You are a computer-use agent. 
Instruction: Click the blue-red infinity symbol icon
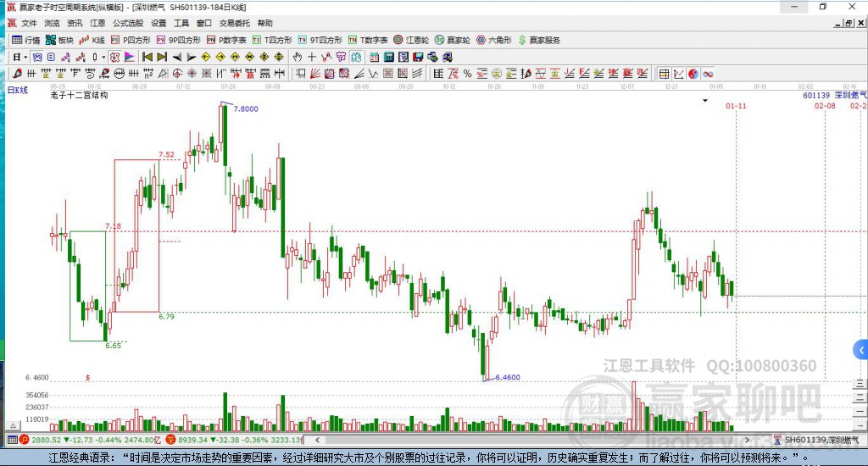[x=708, y=74]
